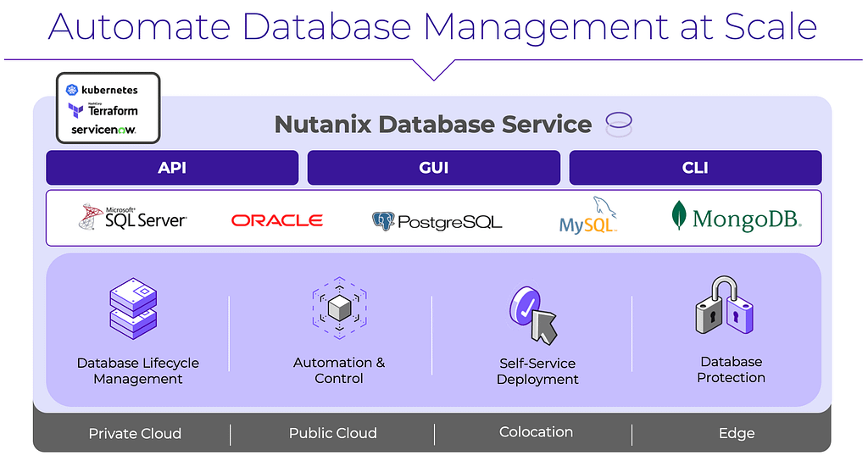
Task: Click the Self-Service Deployment text
Action: [x=537, y=371]
